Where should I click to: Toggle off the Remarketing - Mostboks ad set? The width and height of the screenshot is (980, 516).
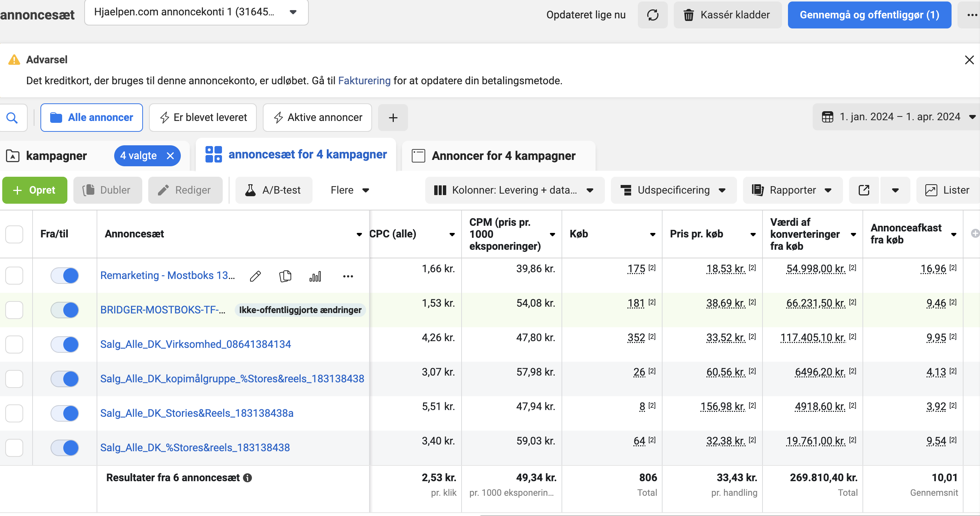point(65,276)
